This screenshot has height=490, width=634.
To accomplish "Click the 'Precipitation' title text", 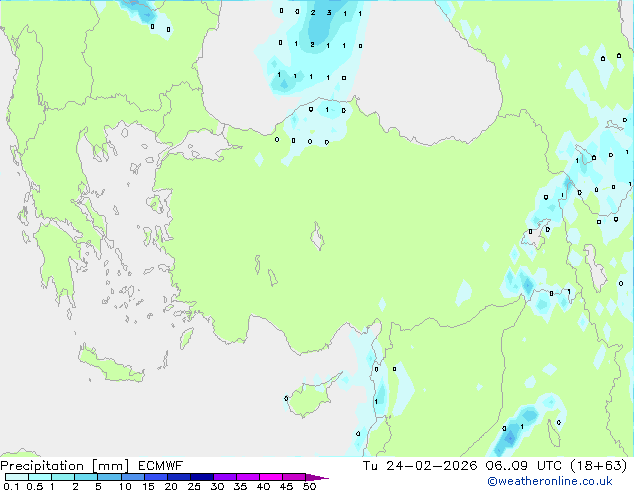I will pos(42,466).
